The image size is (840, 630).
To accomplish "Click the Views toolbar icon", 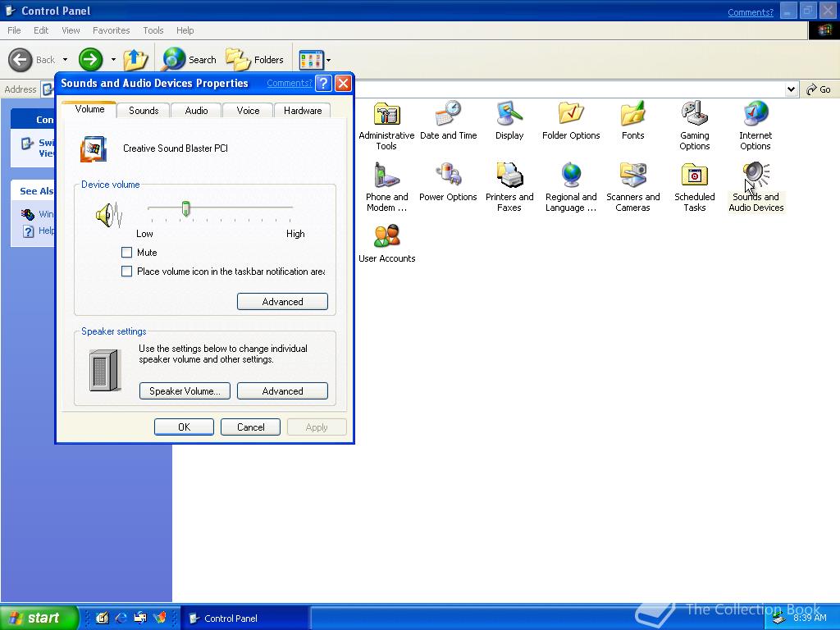I will coord(311,60).
